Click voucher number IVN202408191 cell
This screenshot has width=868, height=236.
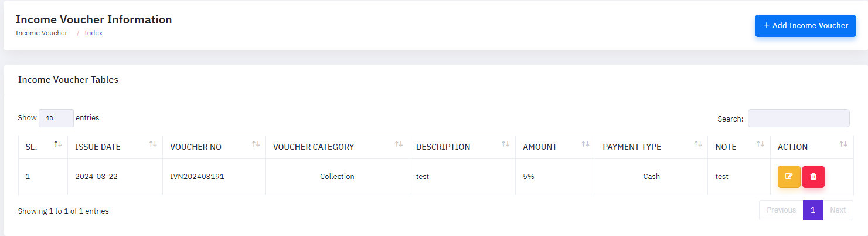click(x=197, y=177)
